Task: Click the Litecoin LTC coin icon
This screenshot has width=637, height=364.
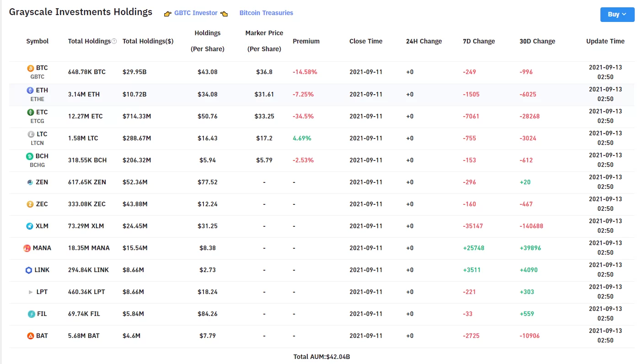Action: coord(31,134)
